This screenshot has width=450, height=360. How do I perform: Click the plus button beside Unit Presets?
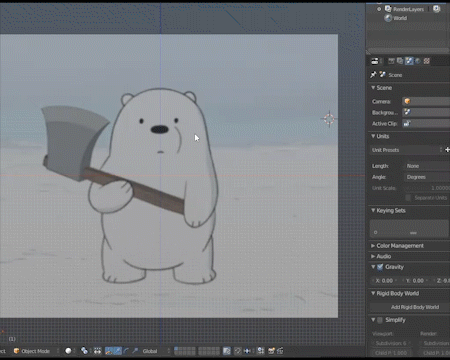pyautogui.click(x=447, y=150)
